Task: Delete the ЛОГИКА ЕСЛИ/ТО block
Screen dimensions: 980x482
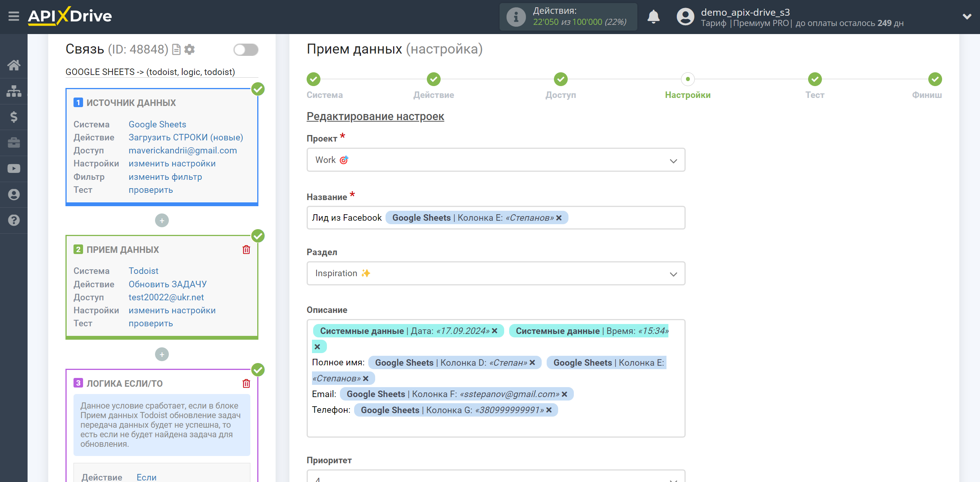Action: [246, 383]
